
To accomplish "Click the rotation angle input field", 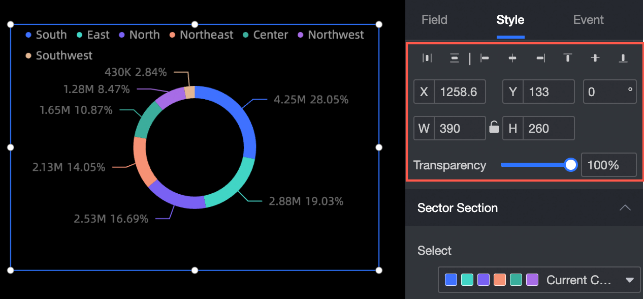I will 609,92.
